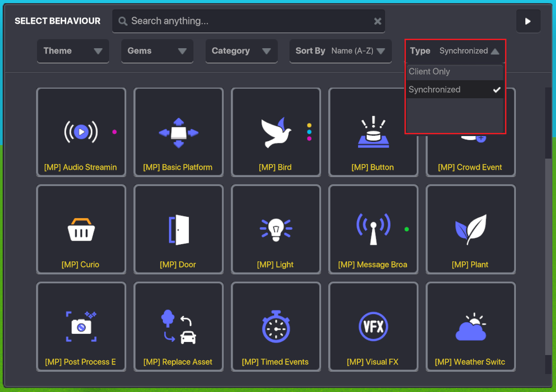Select the [MP] Audio Streaming behaviour icon
The height and width of the screenshot is (392, 556).
point(81,132)
